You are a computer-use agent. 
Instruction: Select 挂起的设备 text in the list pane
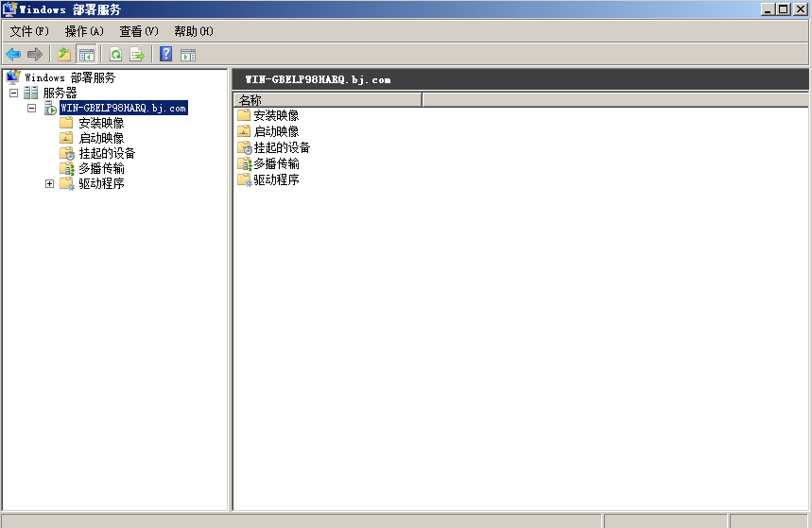click(x=283, y=147)
